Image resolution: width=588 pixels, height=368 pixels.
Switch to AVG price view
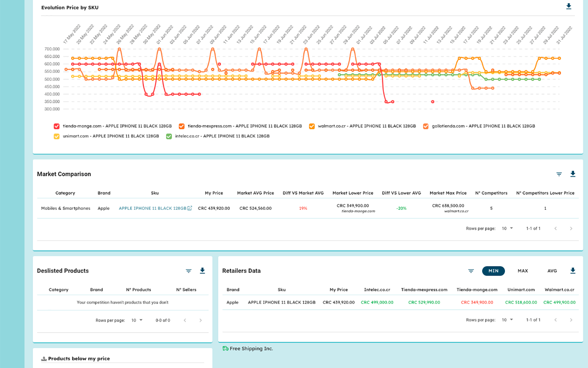(x=552, y=271)
